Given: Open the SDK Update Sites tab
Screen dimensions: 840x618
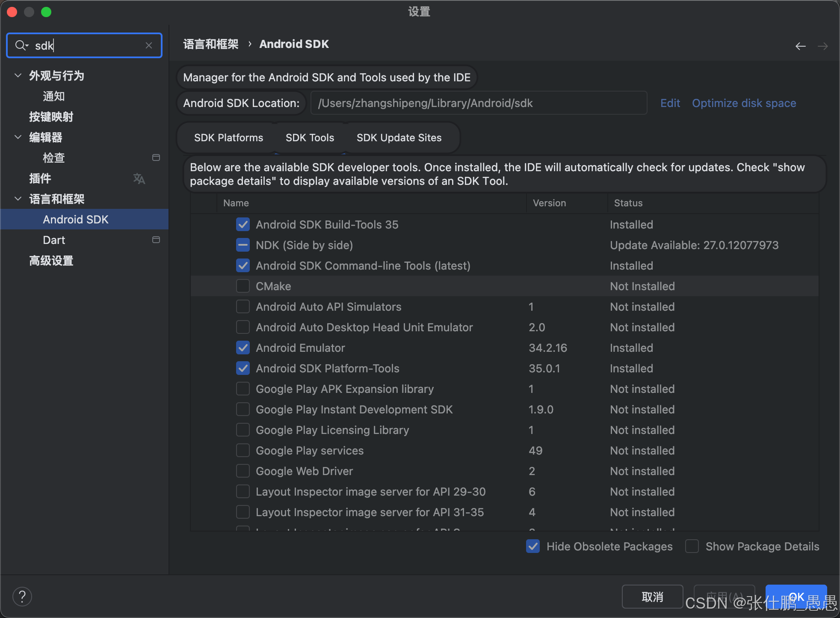Looking at the screenshot, I should 399,138.
